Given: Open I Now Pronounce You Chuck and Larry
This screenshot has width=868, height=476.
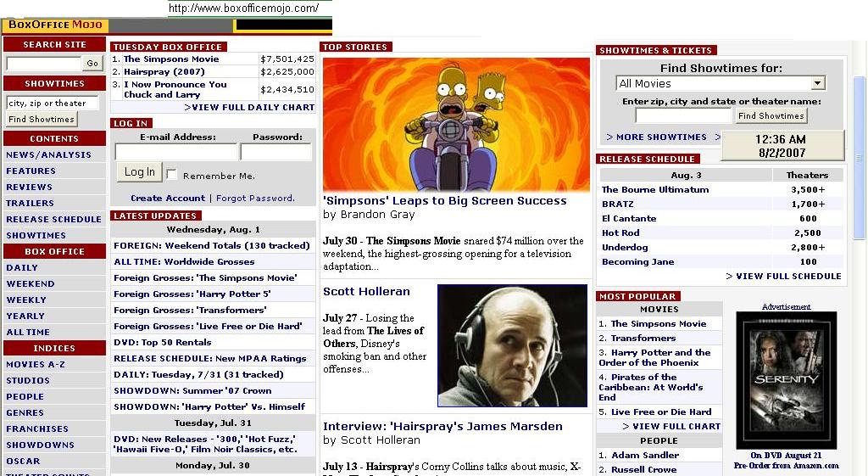Looking at the screenshot, I should point(175,89).
